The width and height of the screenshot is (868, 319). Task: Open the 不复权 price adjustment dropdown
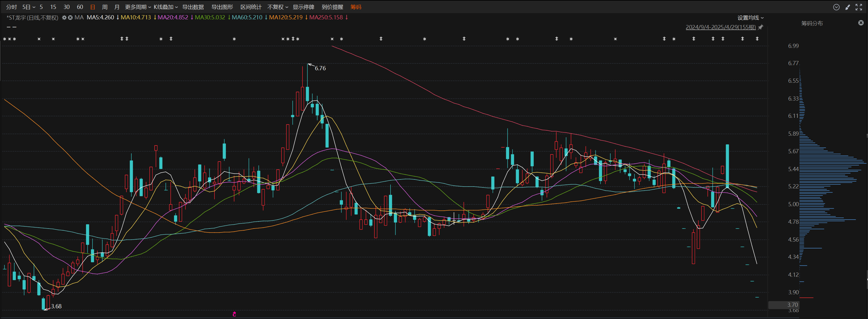278,7
